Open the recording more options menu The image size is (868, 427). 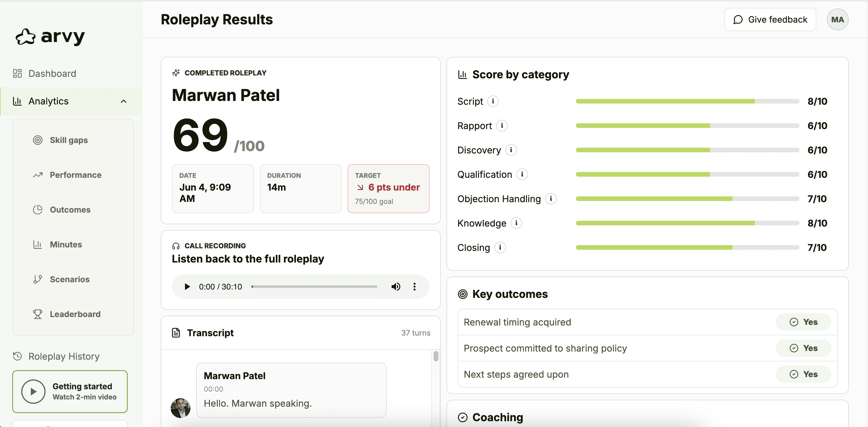[x=415, y=287]
